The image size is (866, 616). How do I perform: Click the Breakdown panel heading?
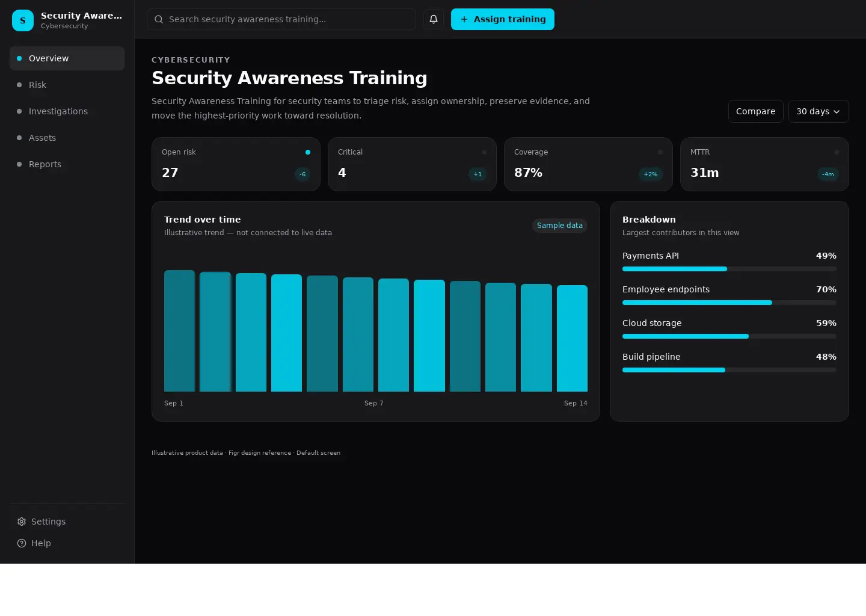point(649,220)
